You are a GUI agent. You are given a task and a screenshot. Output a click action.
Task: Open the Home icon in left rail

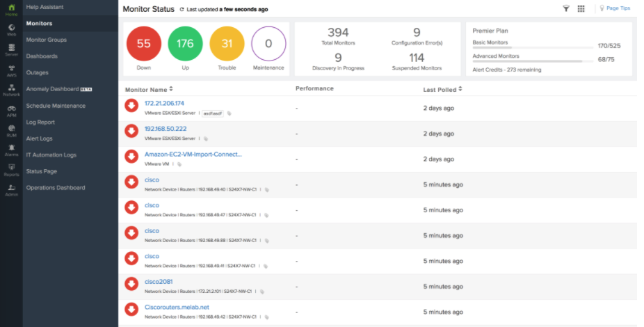tap(12, 7)
